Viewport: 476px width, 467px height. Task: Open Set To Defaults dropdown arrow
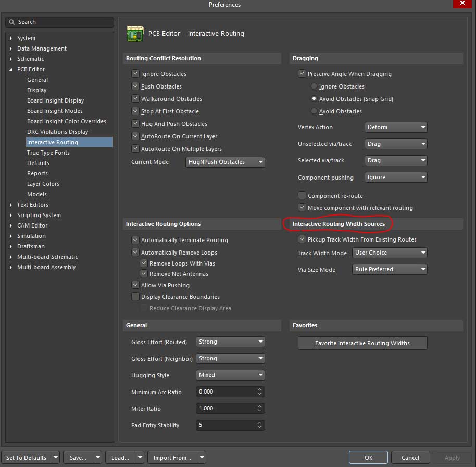(x=55, y=458)
